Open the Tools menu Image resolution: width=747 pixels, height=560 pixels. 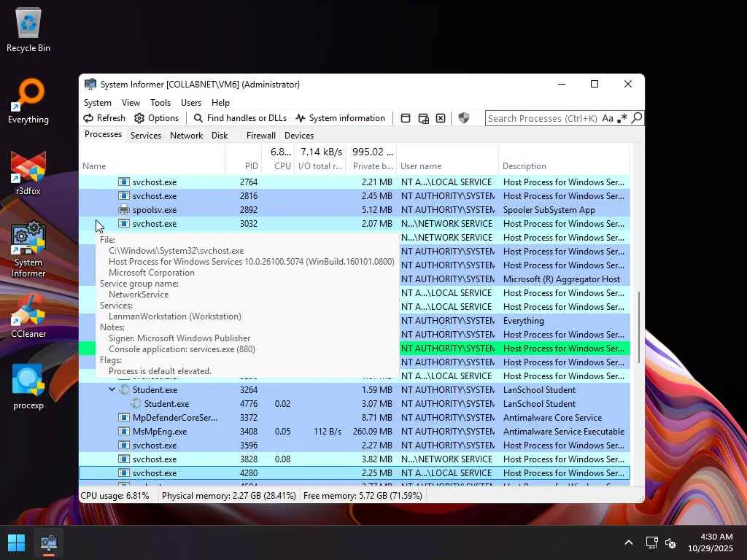coord(160,102)
